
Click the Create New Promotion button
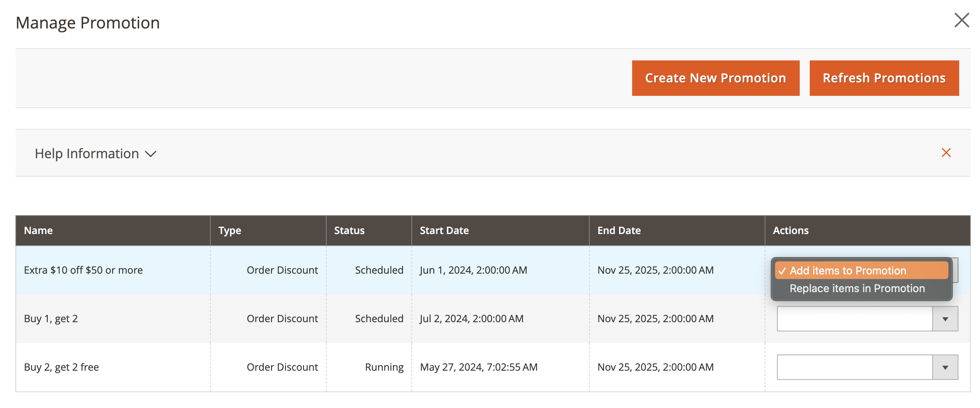(715, 78)
